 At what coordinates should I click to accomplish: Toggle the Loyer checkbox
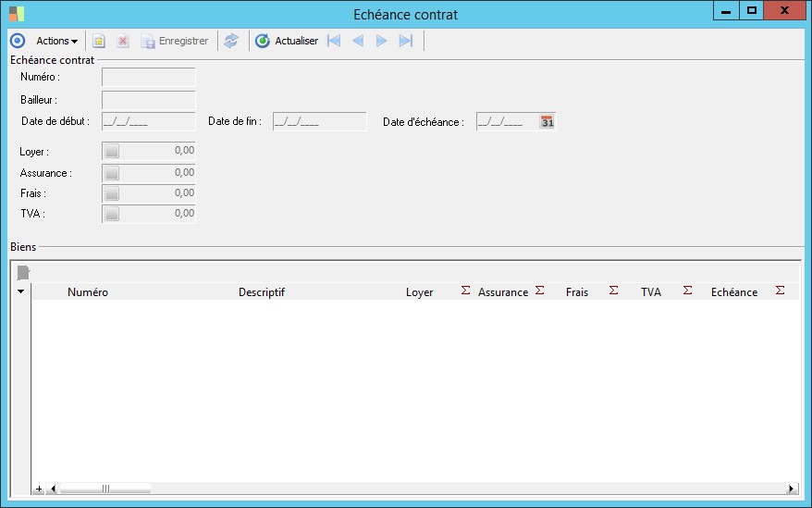112,151
